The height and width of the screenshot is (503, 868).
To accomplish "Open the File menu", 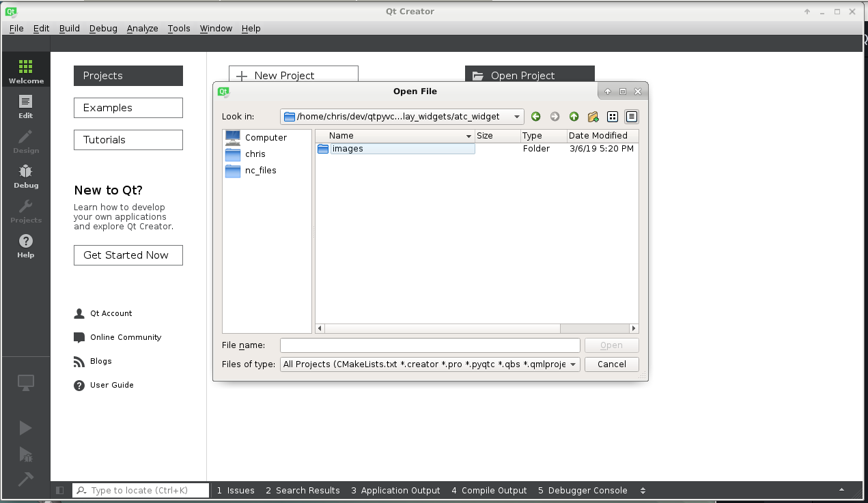I will click(x=16, y=28).
